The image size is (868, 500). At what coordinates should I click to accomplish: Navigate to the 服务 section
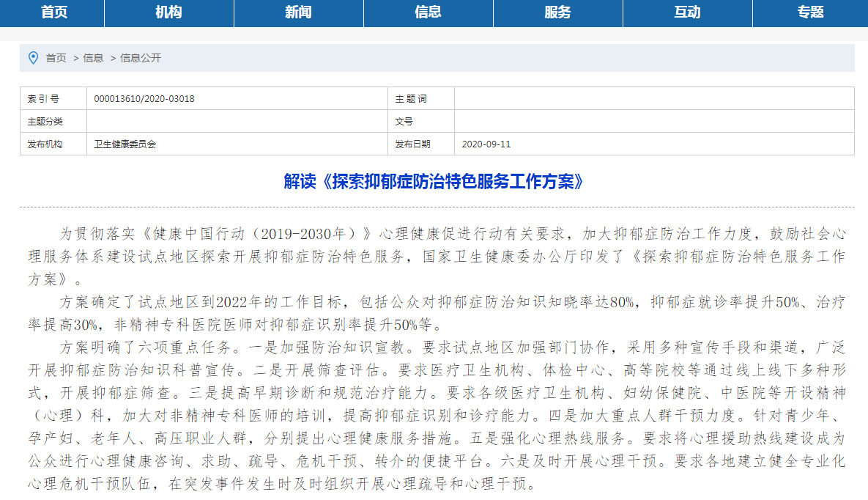pos(557,12)
